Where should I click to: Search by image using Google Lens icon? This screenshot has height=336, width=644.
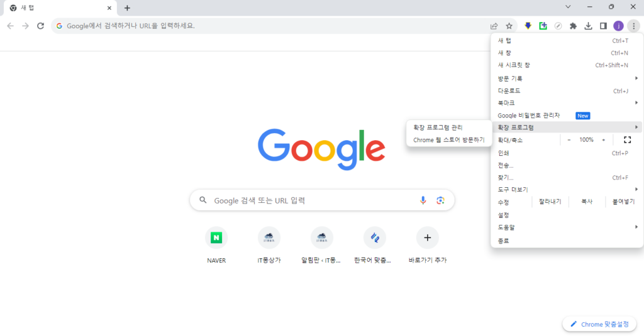point(440,200)
